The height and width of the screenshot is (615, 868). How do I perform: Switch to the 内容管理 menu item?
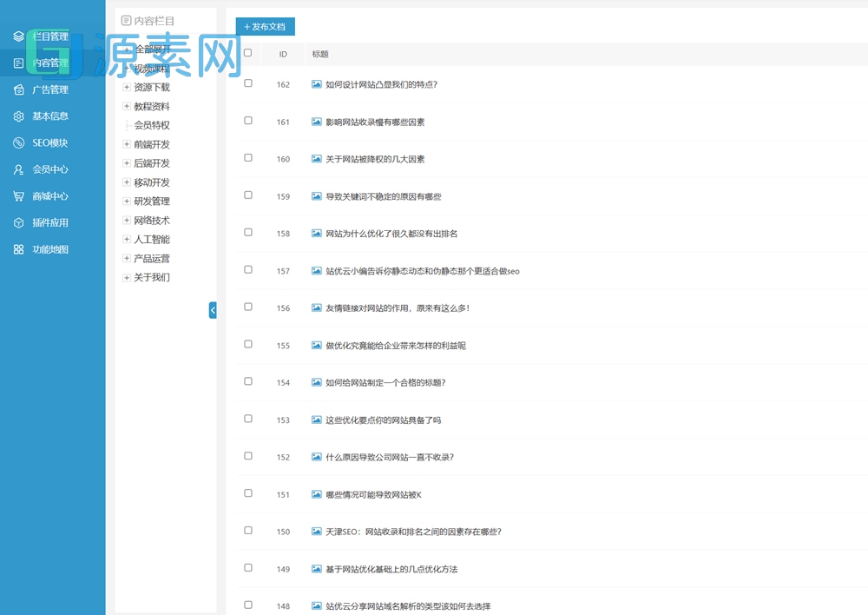[52, 63]
